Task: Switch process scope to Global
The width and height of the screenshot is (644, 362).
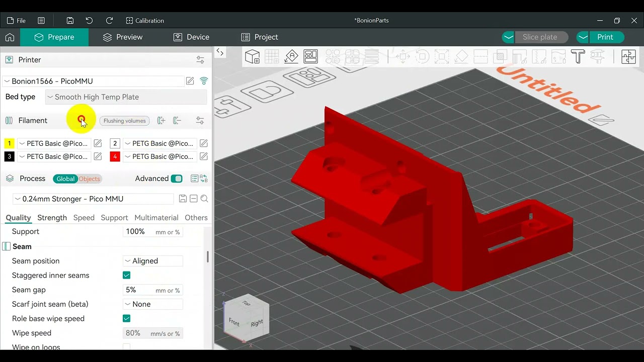Action: click(x=65, y=179)
